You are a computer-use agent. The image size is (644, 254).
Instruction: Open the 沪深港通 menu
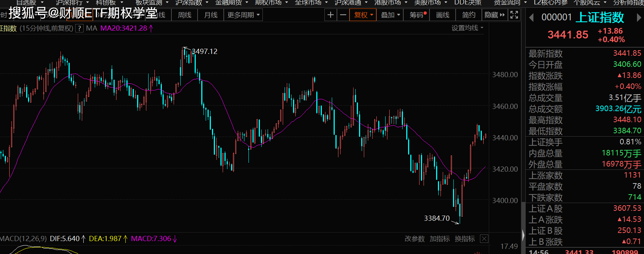click(x=351, y=3)
